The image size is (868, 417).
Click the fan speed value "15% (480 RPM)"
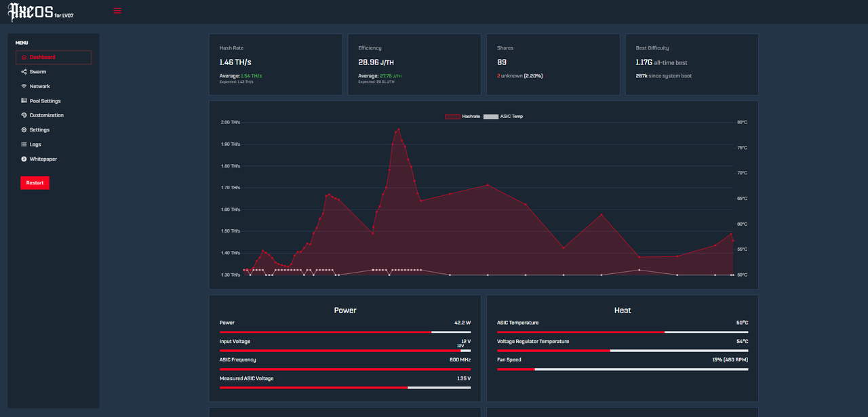[730, 359]
